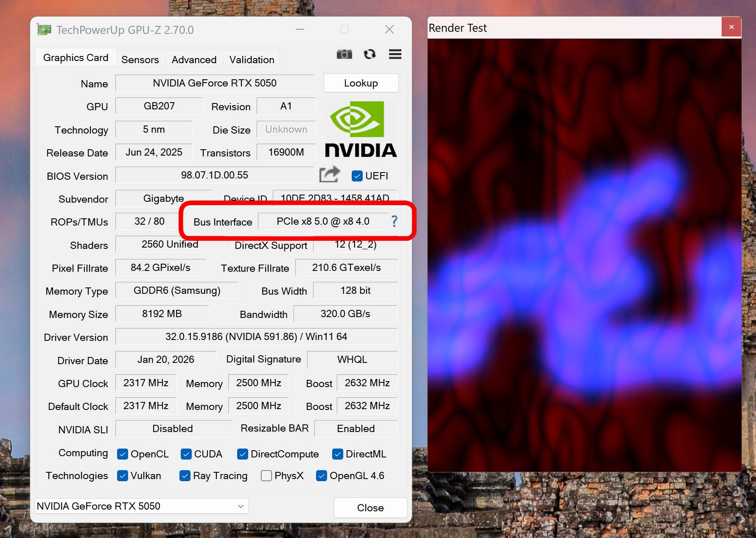Click the NVIDIA logo
The height and width of the screenshot is (538, 756).
(361, 129)
